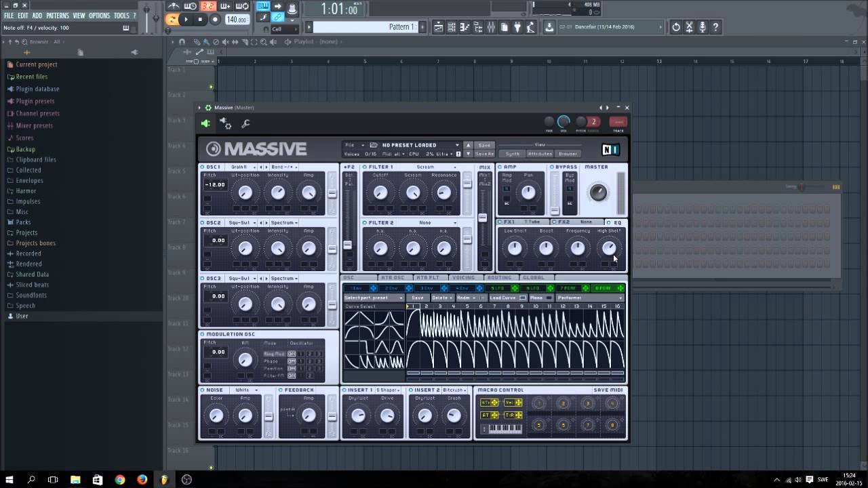The image size is (868, 488).
Task: Toggle FILTER 2 on/off indicator
Action: 365,222
